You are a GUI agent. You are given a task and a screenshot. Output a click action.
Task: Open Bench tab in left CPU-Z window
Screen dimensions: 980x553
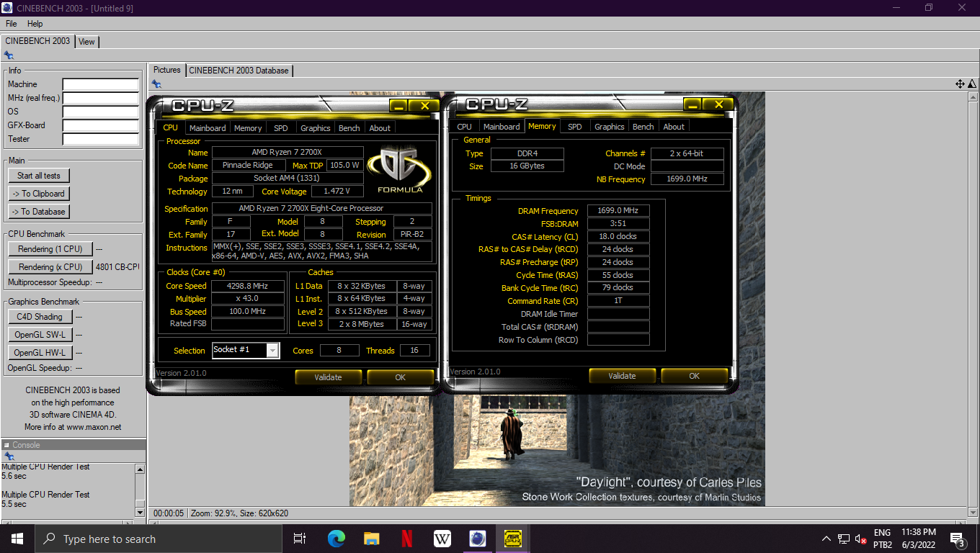coord(349,128)
